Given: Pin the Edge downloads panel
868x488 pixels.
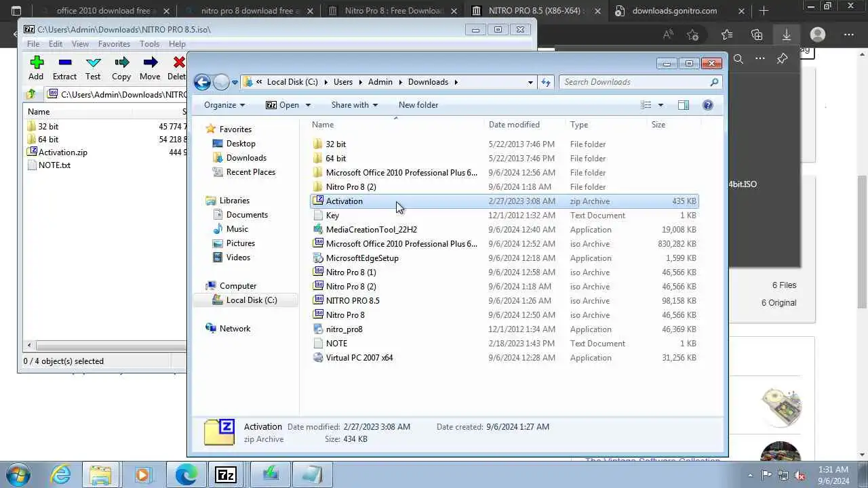Looking at the screenshot, I should (782, 59).
